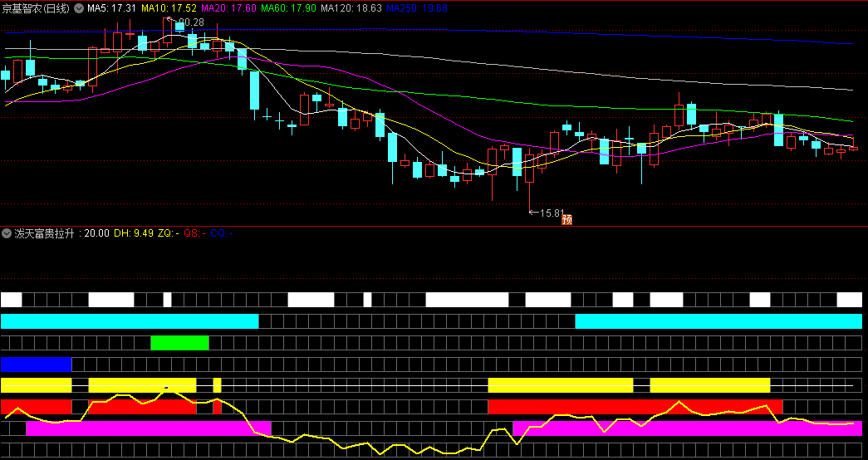Screen dimensions: 868x460
Task: Click the blue MA250: 19.68 label
Action: click(417, 8)
